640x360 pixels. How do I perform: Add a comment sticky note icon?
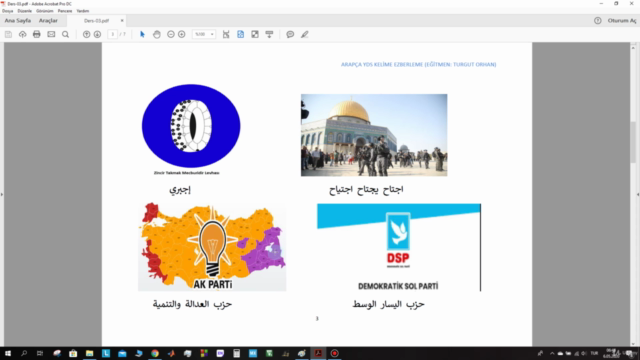pos(290,34)
